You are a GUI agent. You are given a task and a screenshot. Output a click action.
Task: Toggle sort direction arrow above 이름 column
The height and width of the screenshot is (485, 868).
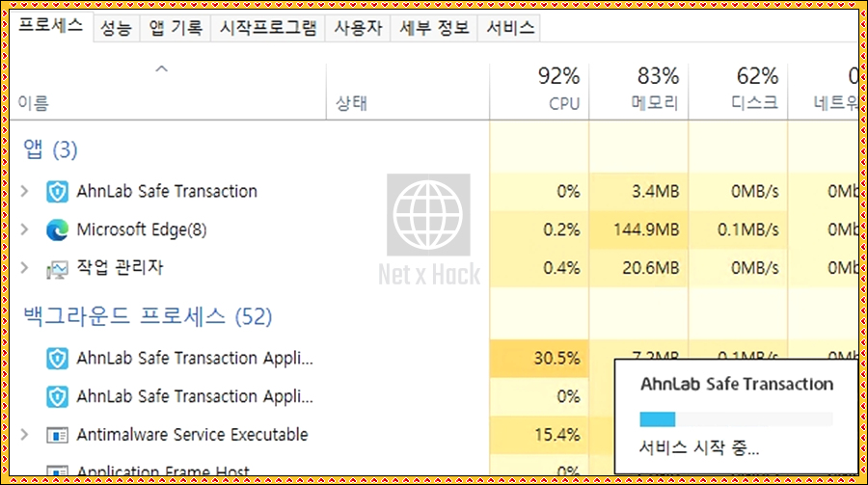pos(162,69)
